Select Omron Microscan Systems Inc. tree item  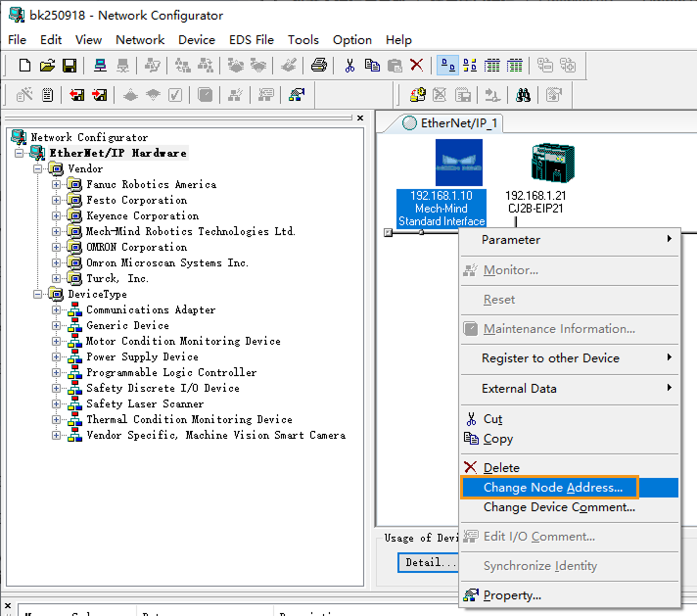point(167,262)
